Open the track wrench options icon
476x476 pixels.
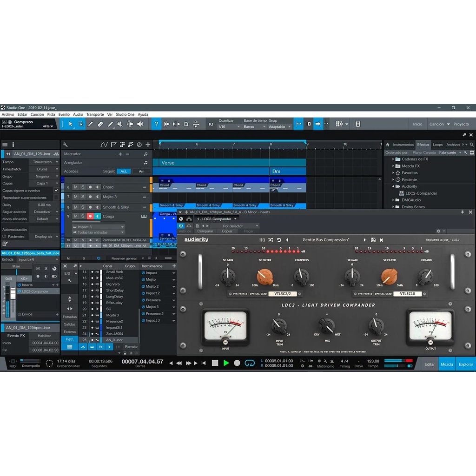pyautogui.click(x=65, y=145)
